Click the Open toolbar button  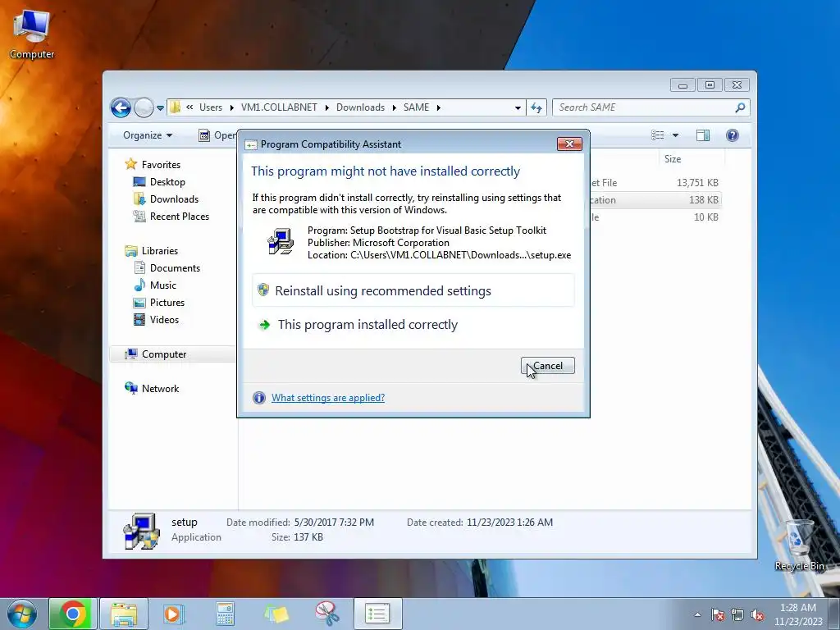click(x=217, y=135)
